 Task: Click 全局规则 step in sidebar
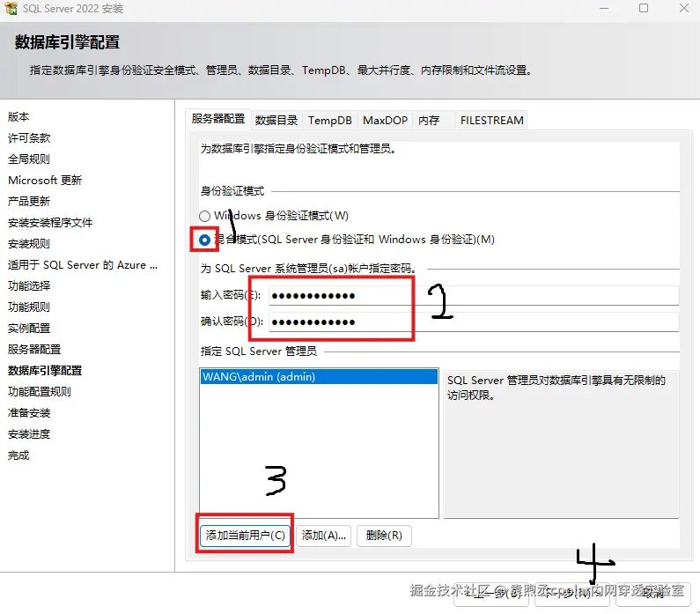(x=29, y=159)
